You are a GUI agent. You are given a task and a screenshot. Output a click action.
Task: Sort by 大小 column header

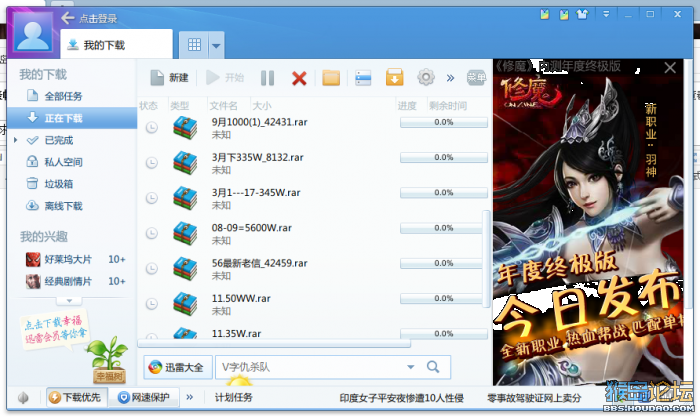point(262,106)
